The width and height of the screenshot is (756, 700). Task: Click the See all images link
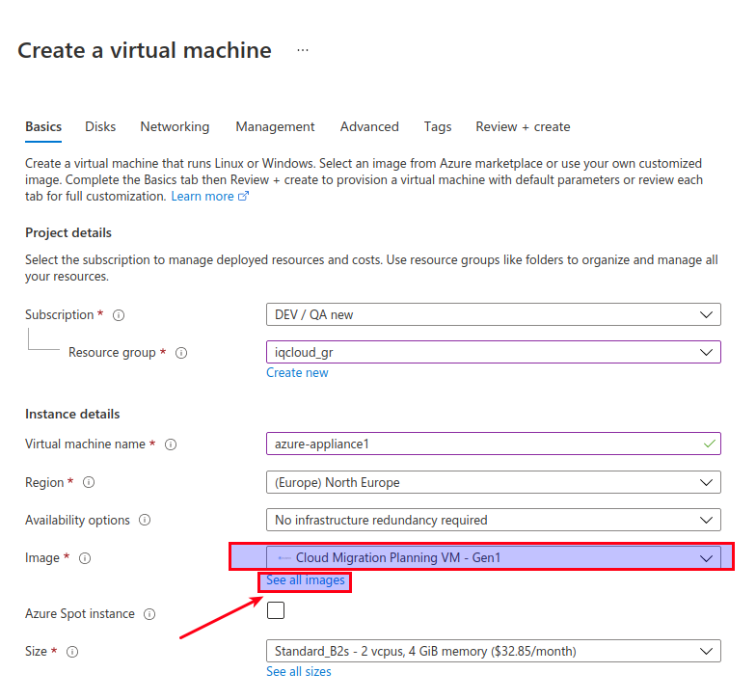(x=305, y=580)
